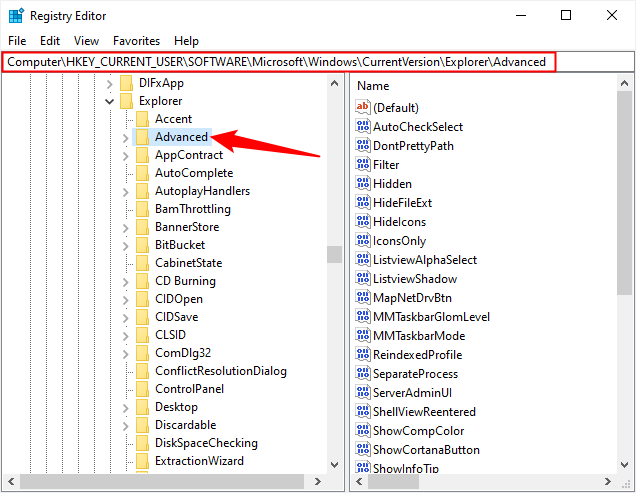Expand the AutoplayHandlers key
636x493 pixels.
coord(125,192)
